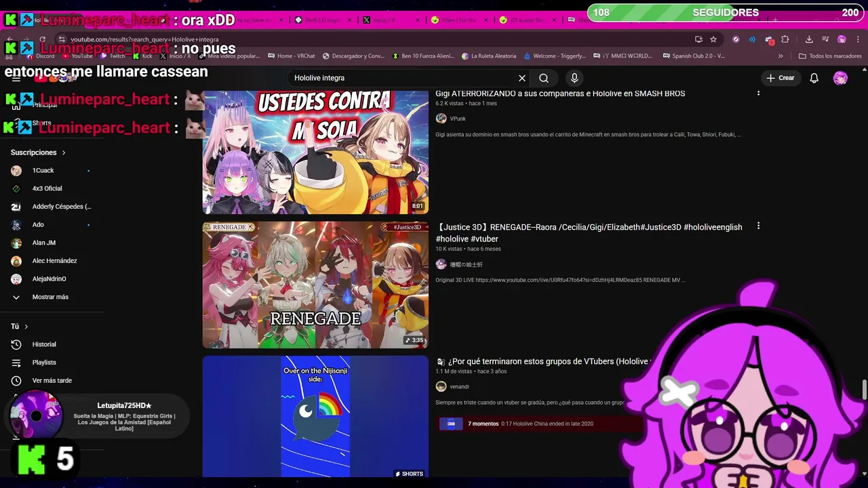This screenshot has width=868, height=488.
Task: Bookmark this page with the star icon
Action: [713, 39]
